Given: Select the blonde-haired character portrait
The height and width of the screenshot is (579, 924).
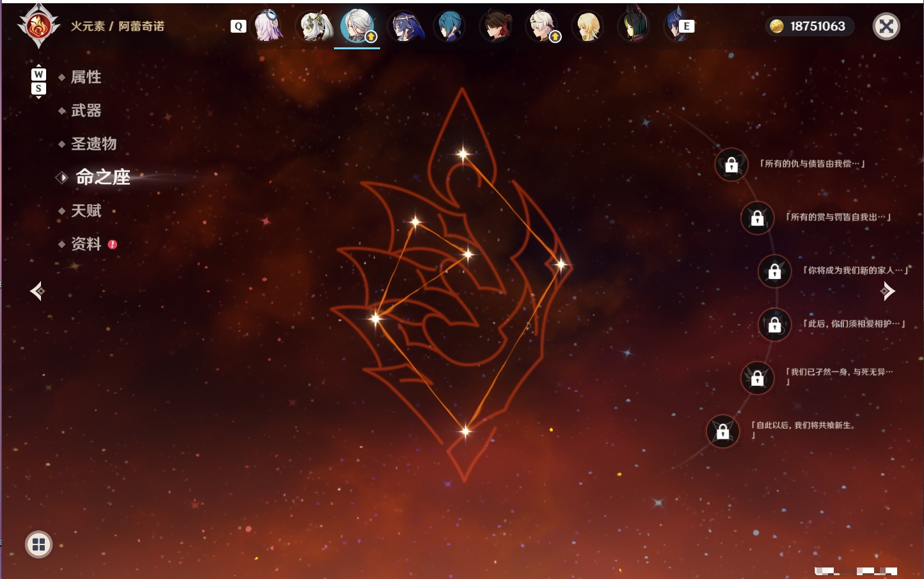Looking at the screenshot, I should tap(587, 26).
